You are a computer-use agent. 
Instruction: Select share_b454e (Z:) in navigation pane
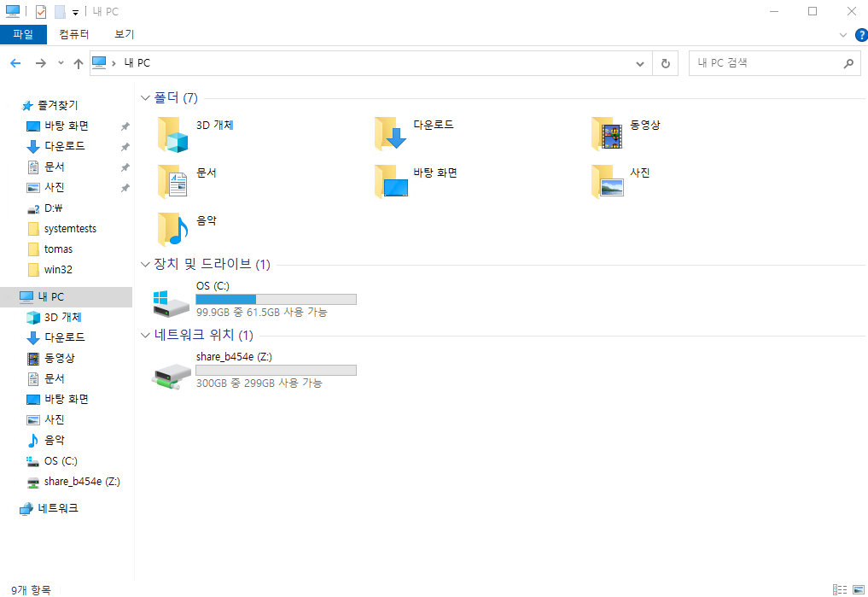point(82,482)
